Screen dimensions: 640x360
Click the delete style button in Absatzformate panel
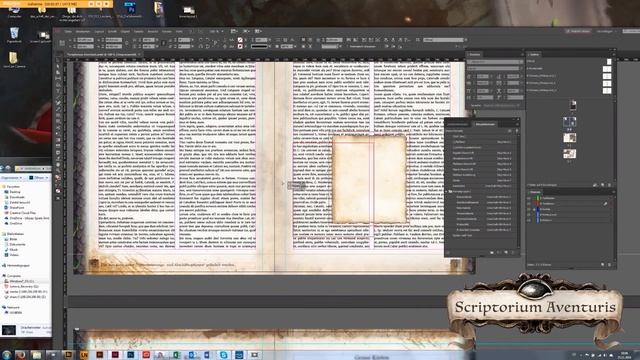[513, 253]
